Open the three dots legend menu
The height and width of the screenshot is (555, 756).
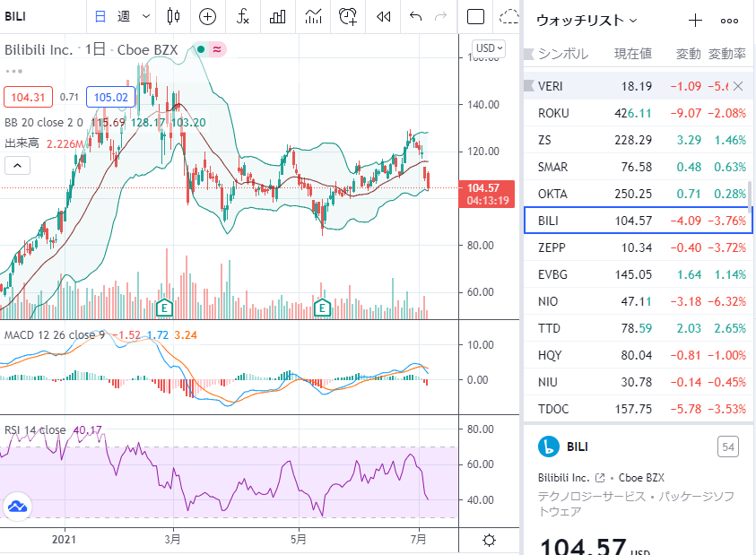coord(14,72)
